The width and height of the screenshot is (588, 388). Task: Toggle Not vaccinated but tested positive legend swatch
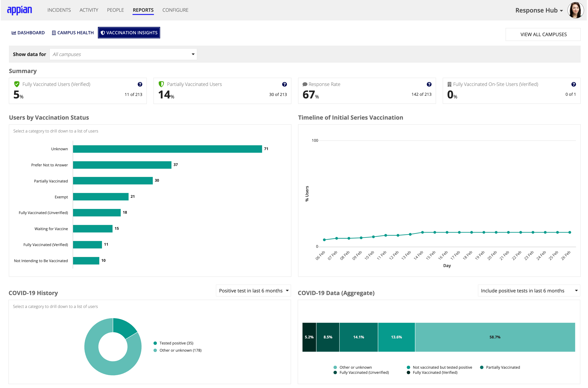point(408,367)
